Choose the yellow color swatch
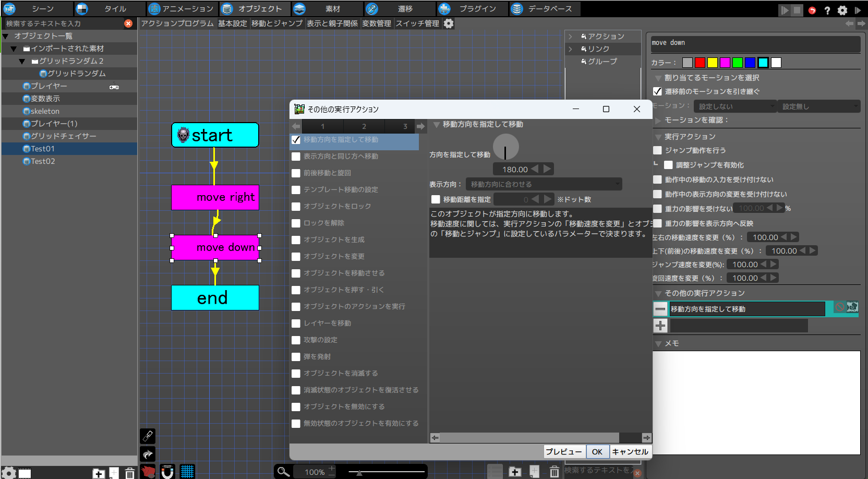868x479 pixels. (713, 63)
